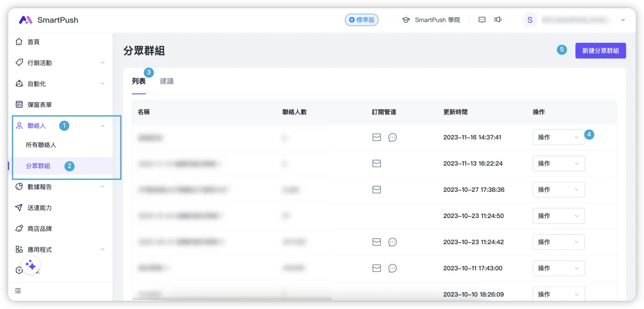Click the 標準版 plan badge

coord(361,20)
